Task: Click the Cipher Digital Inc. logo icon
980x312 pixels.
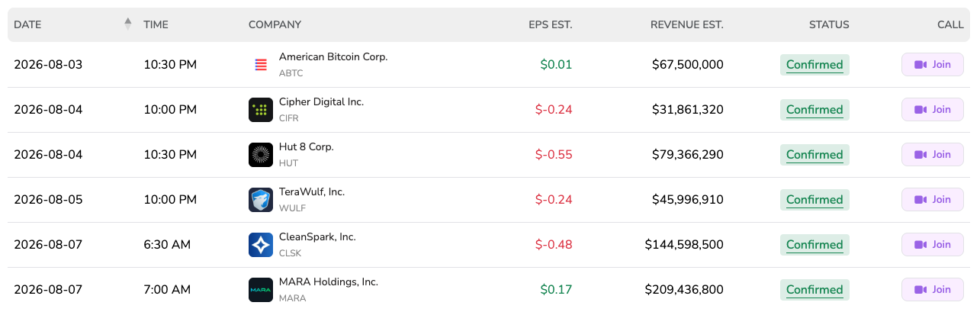Action: 261,110
